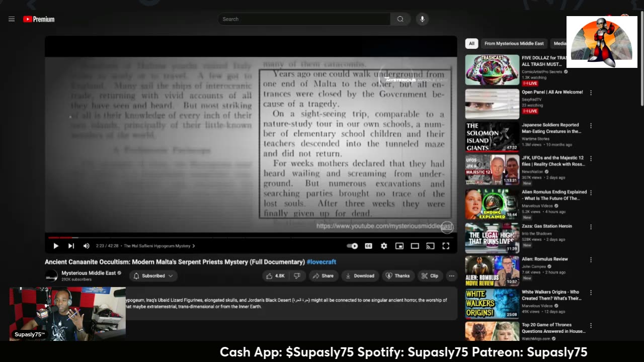
Task: Like the video with 4.8K likes
Action: click(x=276, y=276)
